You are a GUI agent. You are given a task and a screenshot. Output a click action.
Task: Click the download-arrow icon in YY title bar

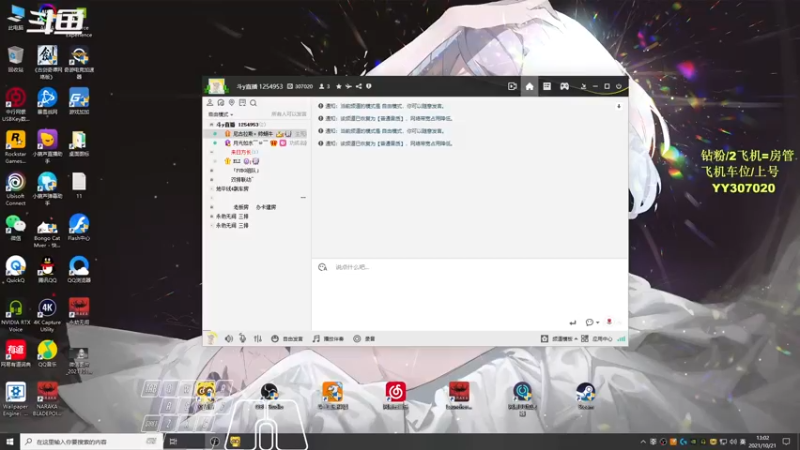point(583,86)
